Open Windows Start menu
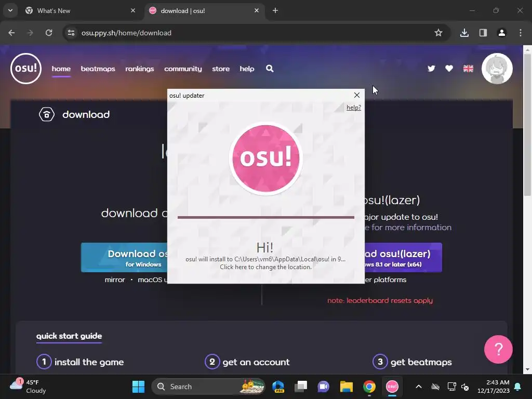Image resolution: width=532 pixels, height=399 pixels. tap(138, 387)
